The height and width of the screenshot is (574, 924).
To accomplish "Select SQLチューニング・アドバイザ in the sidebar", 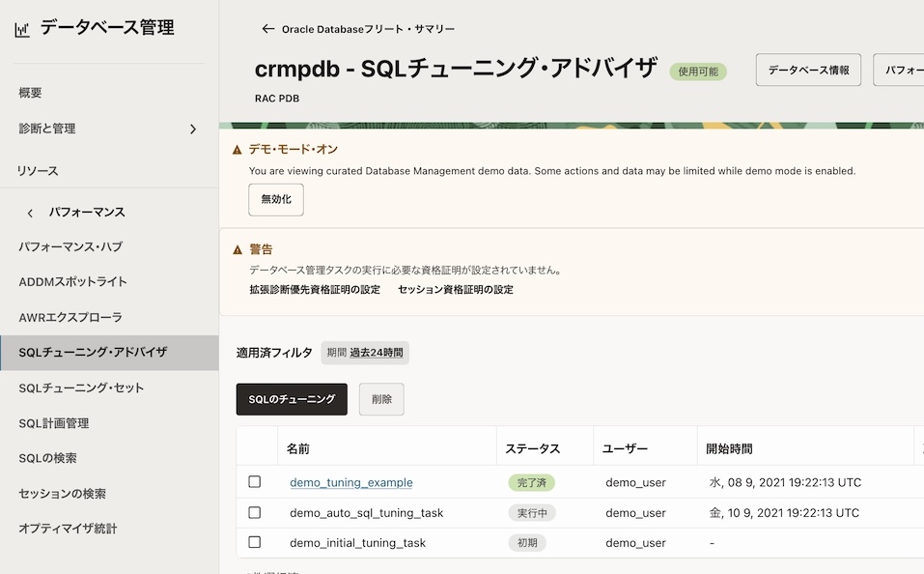I will click(x=109, y=353).
